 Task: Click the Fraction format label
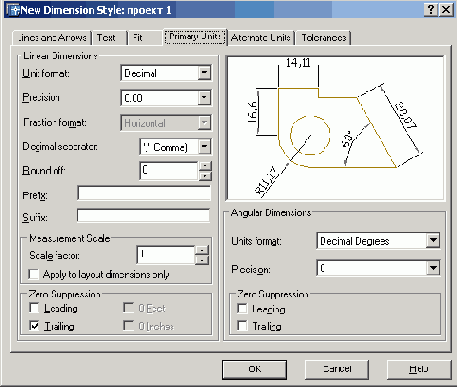pyautogui.click(x=55, y=122)
